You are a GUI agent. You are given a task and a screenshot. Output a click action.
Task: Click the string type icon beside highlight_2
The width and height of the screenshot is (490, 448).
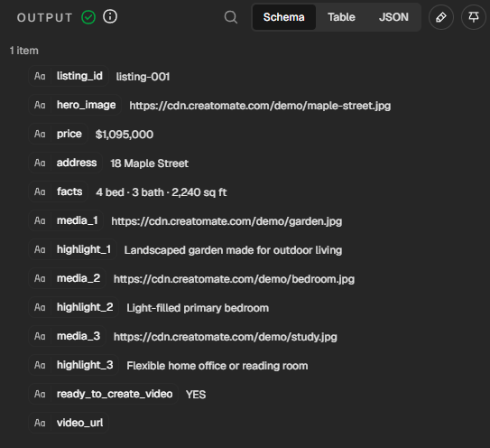40,307
